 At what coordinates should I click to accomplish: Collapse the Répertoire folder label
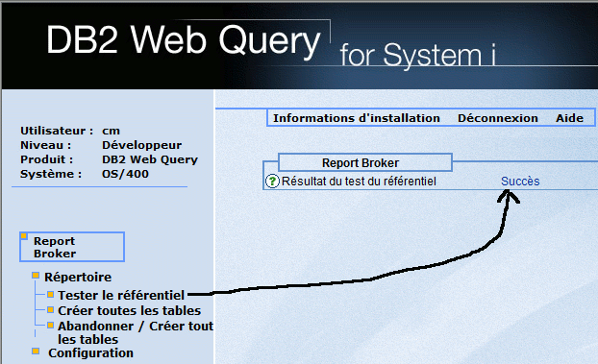pos(78,277)
